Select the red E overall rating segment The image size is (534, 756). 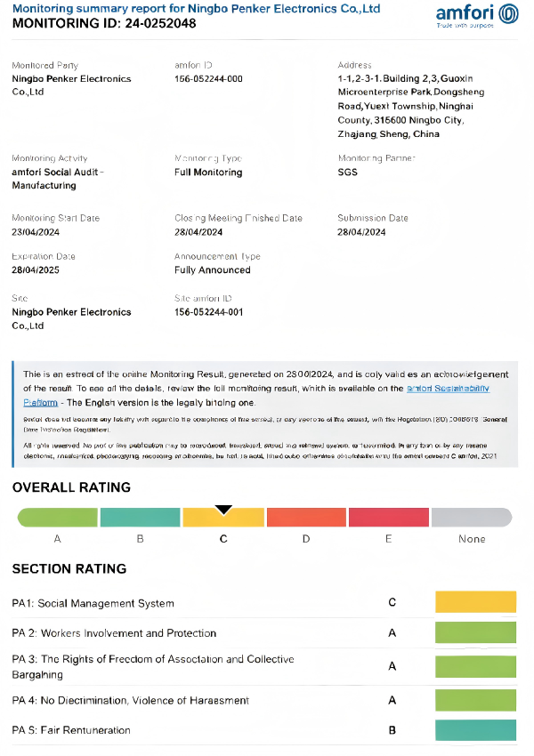388,518
